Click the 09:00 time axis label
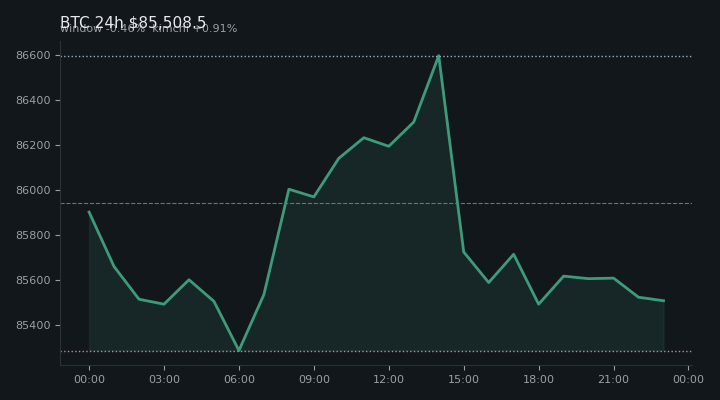Viewport: 720px width, 400px height. [314, 379]
